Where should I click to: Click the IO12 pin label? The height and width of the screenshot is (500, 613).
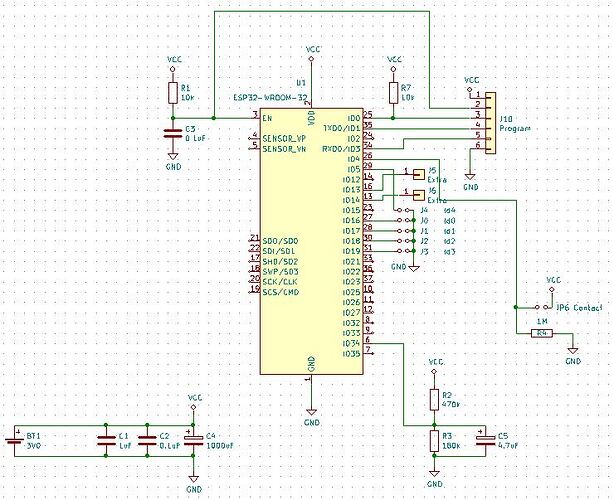point(351,179)
